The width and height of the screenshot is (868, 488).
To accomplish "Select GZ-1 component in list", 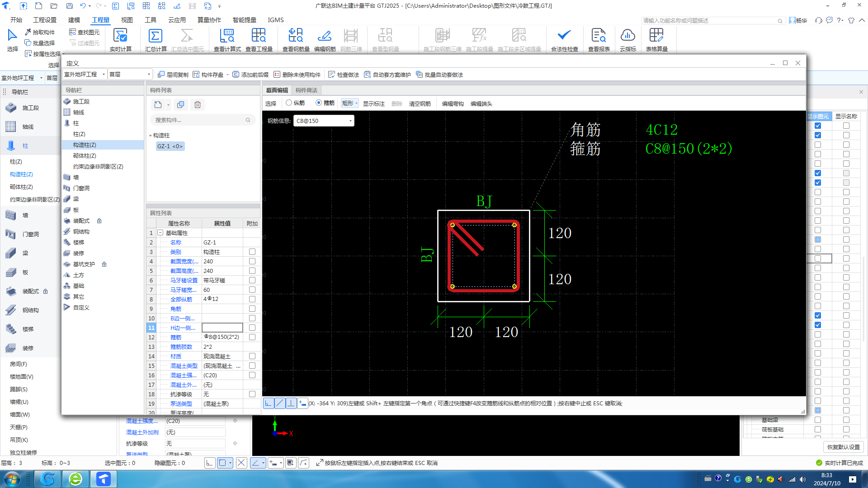I will tap(170, 146).
